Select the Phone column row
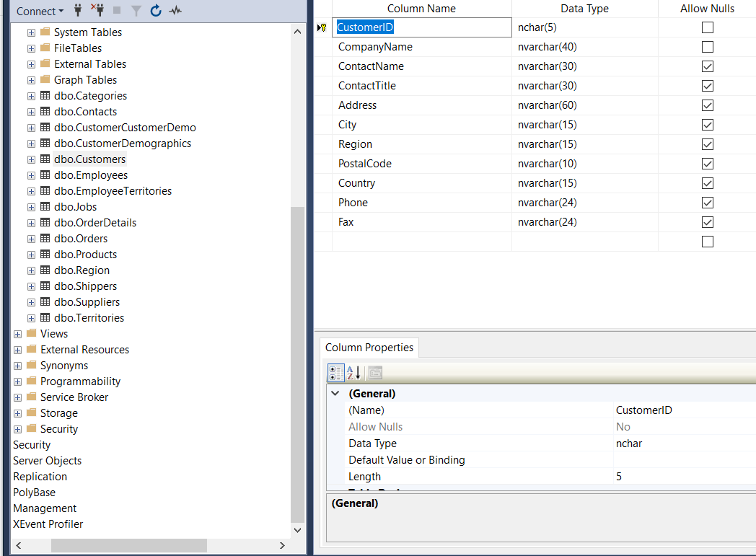This screenshot has width=756, height=556. 535,203
